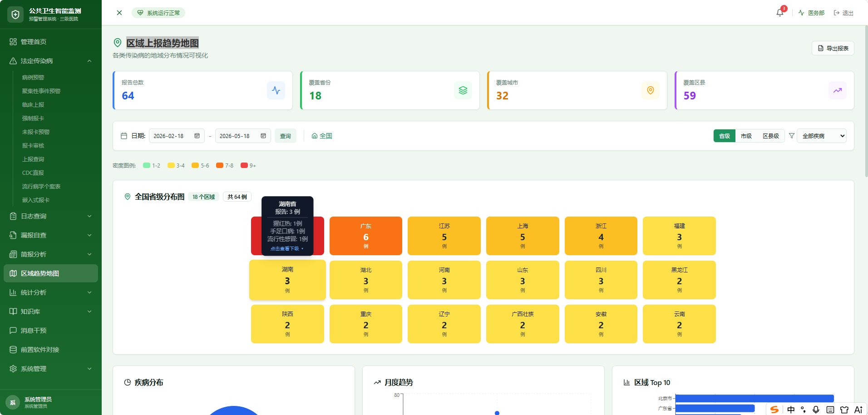Toggle punctuation mode in the IME bar
This screenshot has width=868, height=415.
(x=803, y=410)
